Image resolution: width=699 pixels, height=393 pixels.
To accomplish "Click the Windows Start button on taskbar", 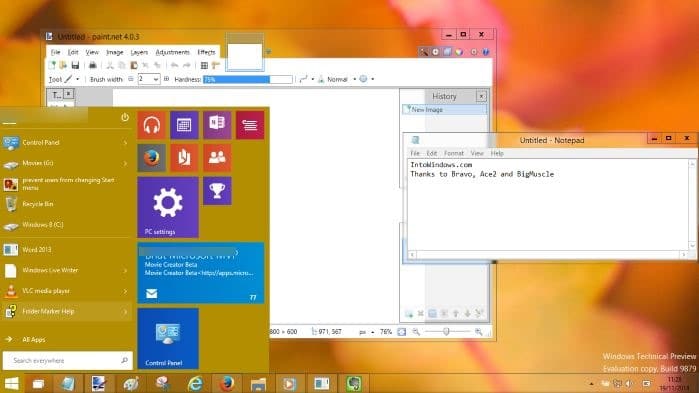I will [x=12, y=384].
